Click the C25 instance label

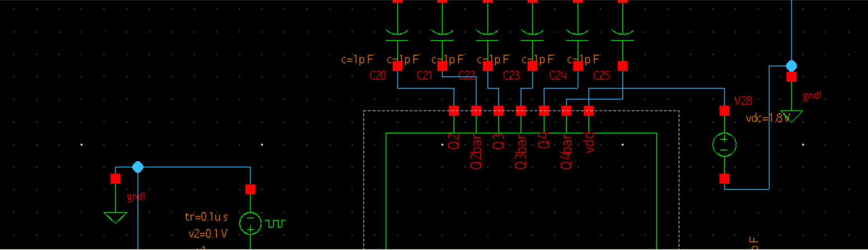tap(602, 76)
